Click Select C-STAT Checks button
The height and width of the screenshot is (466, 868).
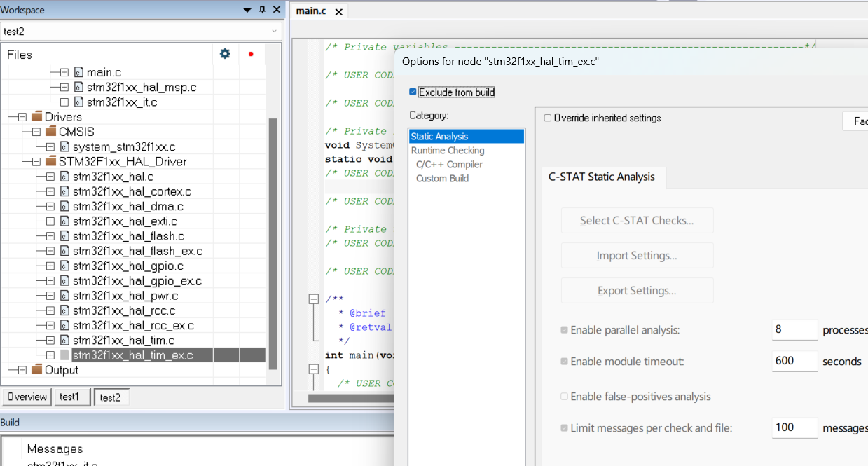click(637, 221)
